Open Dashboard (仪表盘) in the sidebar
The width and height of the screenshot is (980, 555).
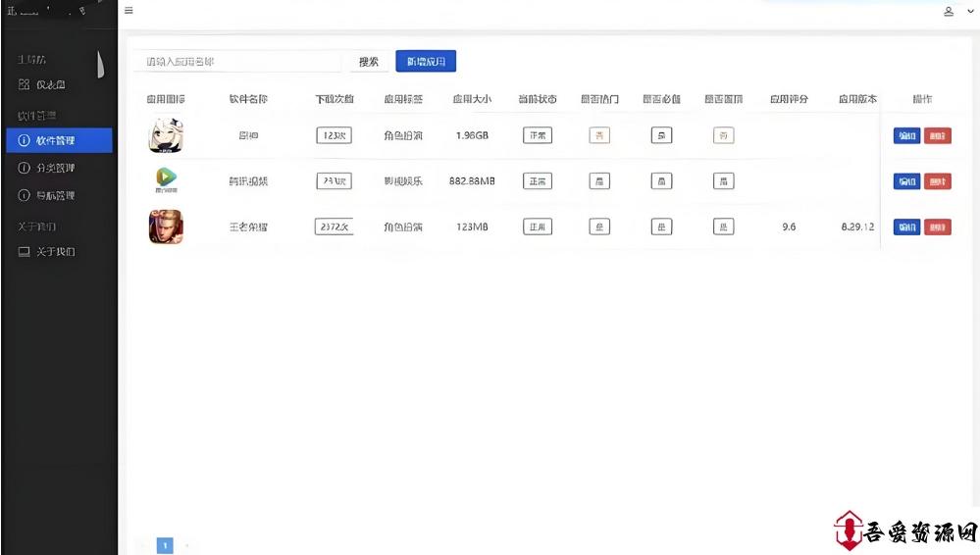56,85
